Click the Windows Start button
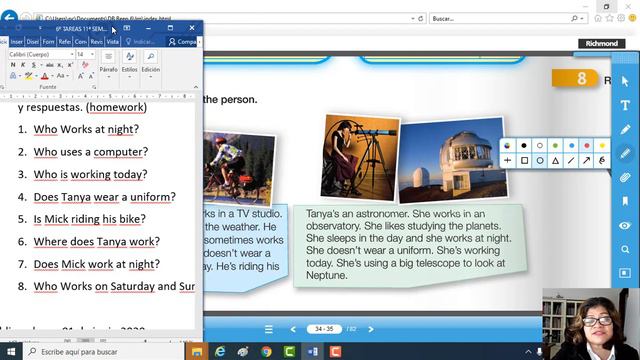 [11, 351]
